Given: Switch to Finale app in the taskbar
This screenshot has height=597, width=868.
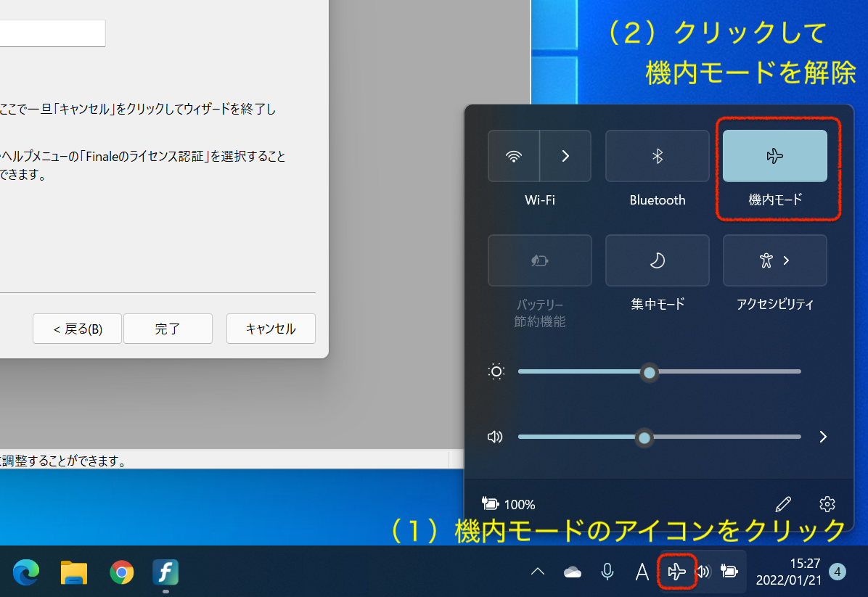Looking at the screenshot, I should click(165, 572).
